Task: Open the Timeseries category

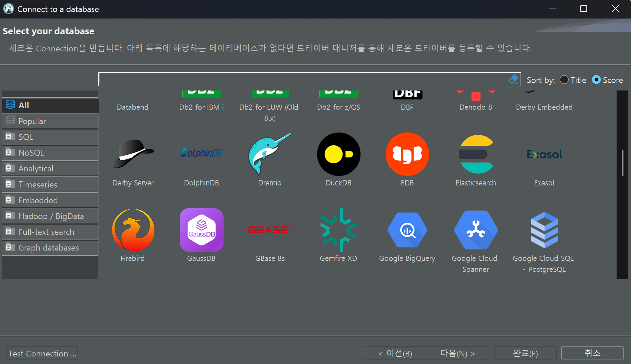Action: [50, 185]
